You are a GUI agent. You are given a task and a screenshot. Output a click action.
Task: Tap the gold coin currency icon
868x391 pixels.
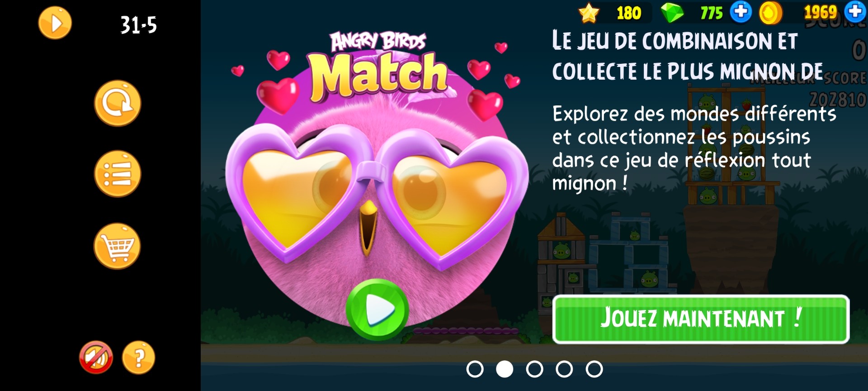pyautogui.click(x=770, y=13)
